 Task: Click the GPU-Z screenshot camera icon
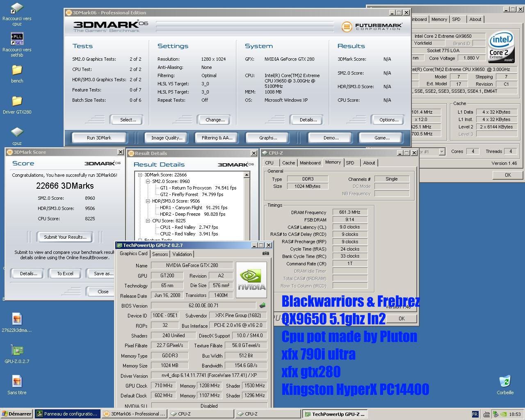click(266, 253)
